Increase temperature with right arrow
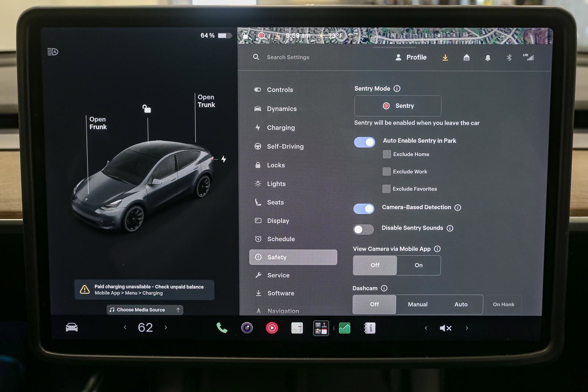This screenshot has height=392, width=588. click(x=166, y=327)
